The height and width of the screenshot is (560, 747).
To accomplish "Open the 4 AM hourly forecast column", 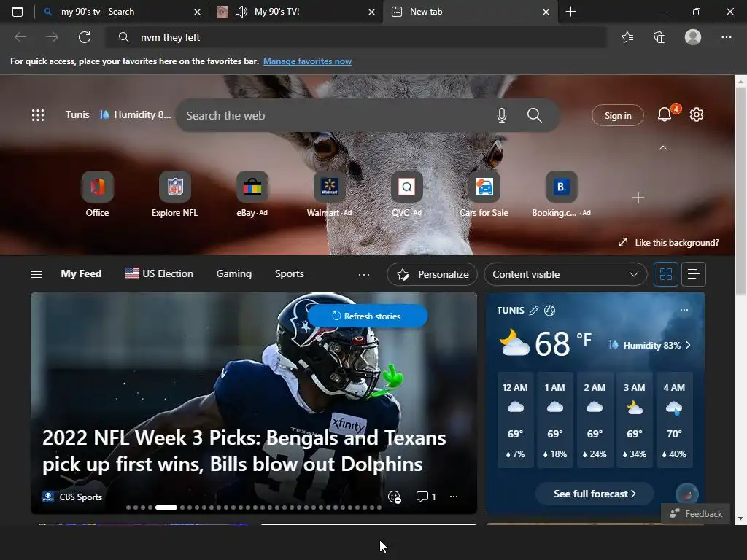I will point(674,420).
